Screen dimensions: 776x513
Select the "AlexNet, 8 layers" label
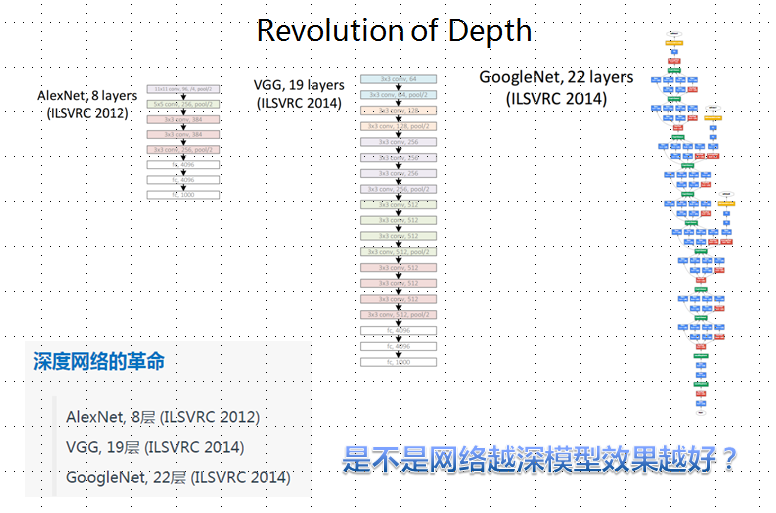click(x=87, y=95)
